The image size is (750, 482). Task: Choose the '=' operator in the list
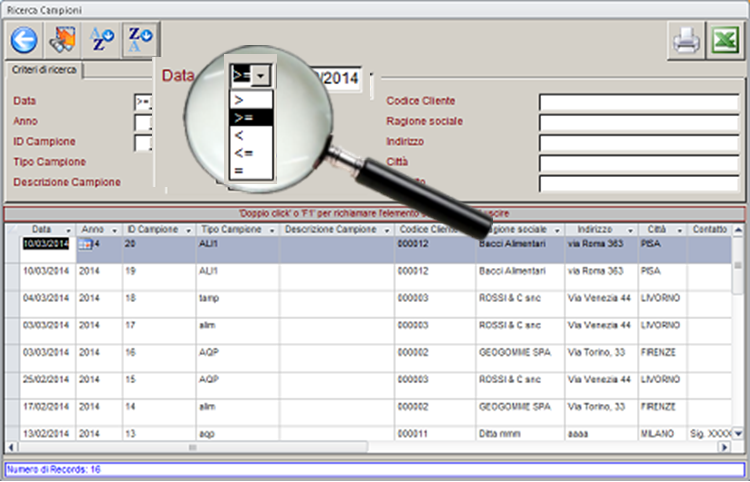[251, 171]
